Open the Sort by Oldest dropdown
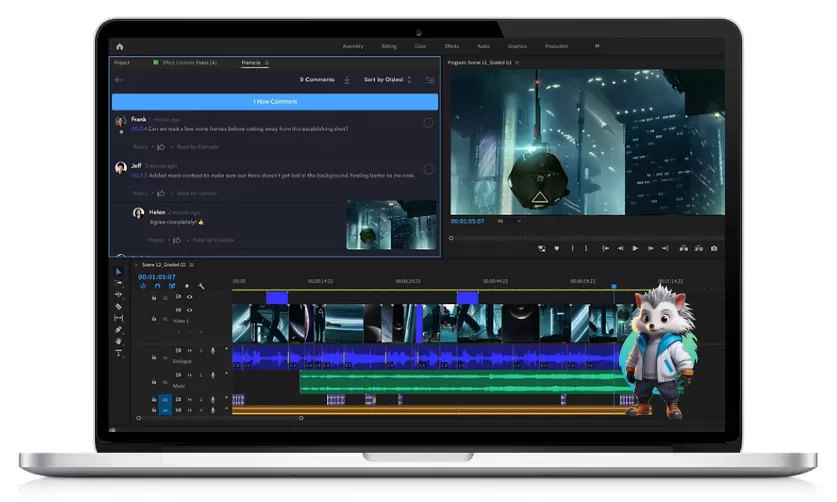This screenshot has height=502, width=837. [385, 79]
